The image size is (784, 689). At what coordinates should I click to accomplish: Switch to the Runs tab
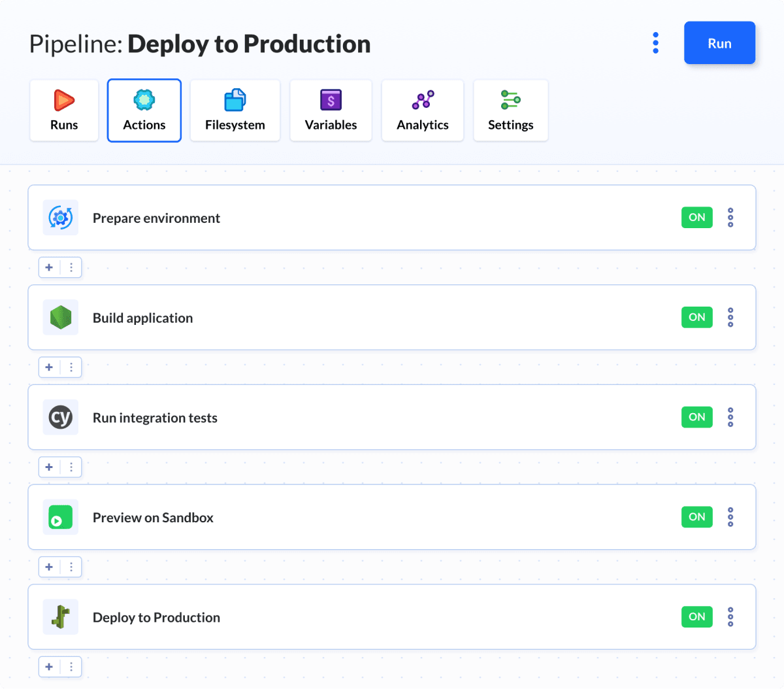tap(64, 110)
